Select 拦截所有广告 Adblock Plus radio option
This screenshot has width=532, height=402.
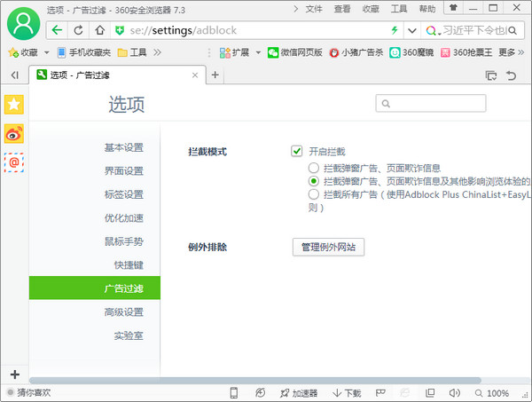point(314,194)
